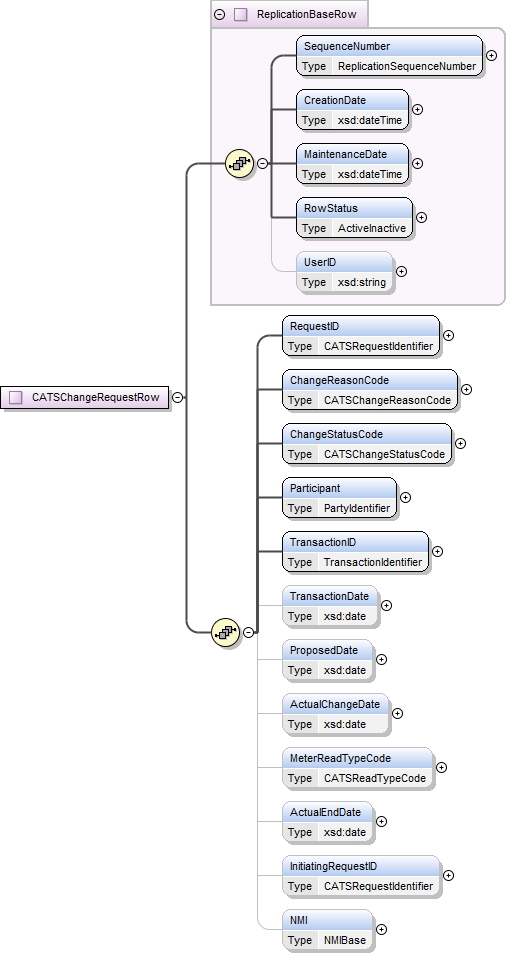This screenshot has width=507, height=955.
Task: Select the SequenceNumber element box
Action: click(x=389, y=55)
